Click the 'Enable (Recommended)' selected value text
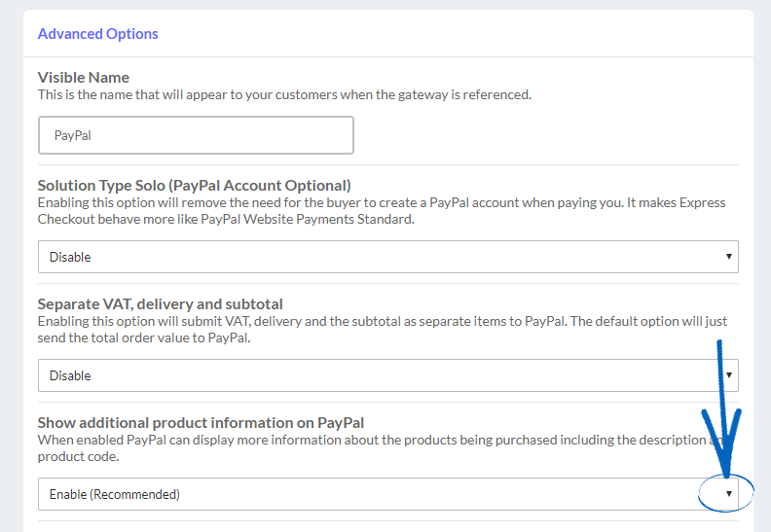Screen dimensions: 771x532 tap(115, 494)
